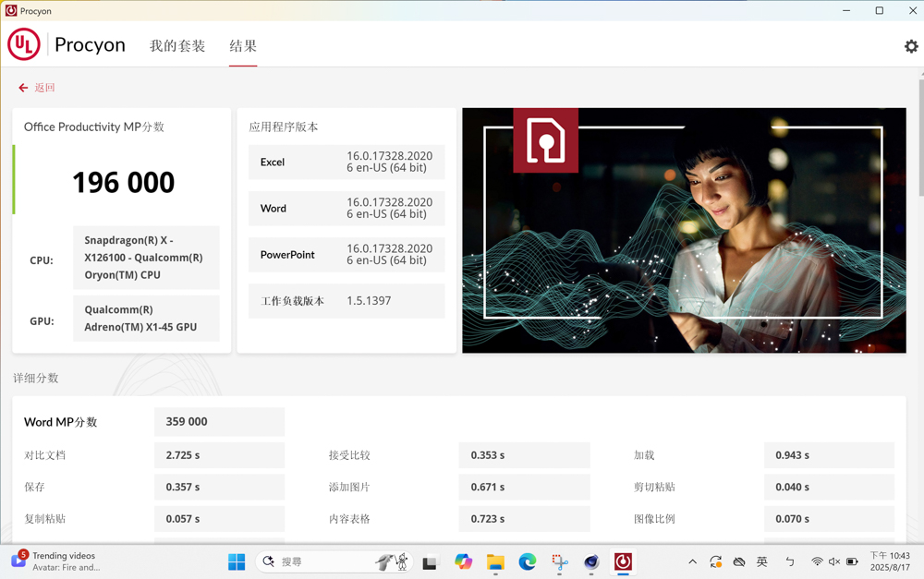Click the red document benchmark badge
Viewport: 924px width, 579px height.
546,140
